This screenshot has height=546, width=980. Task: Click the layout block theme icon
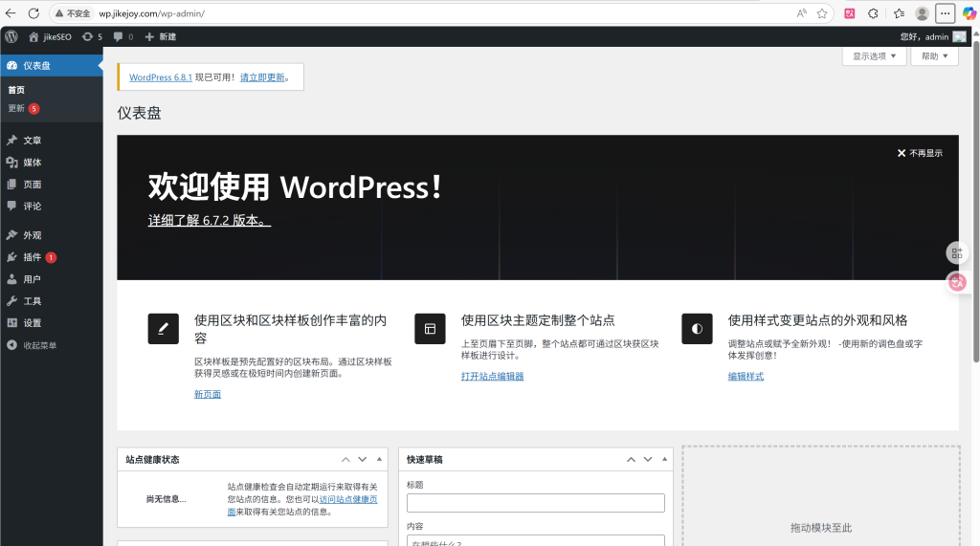point(430,329)
